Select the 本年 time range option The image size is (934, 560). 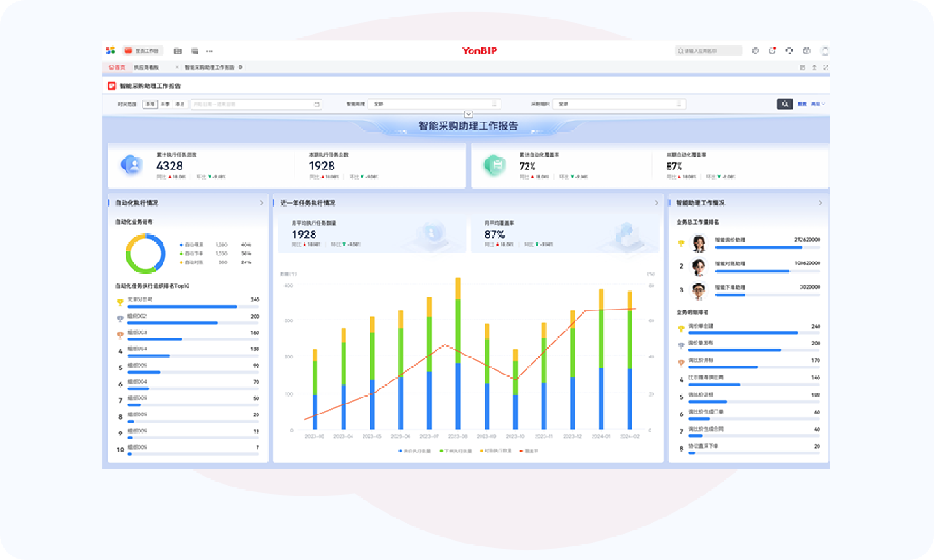tap(150, 104)
